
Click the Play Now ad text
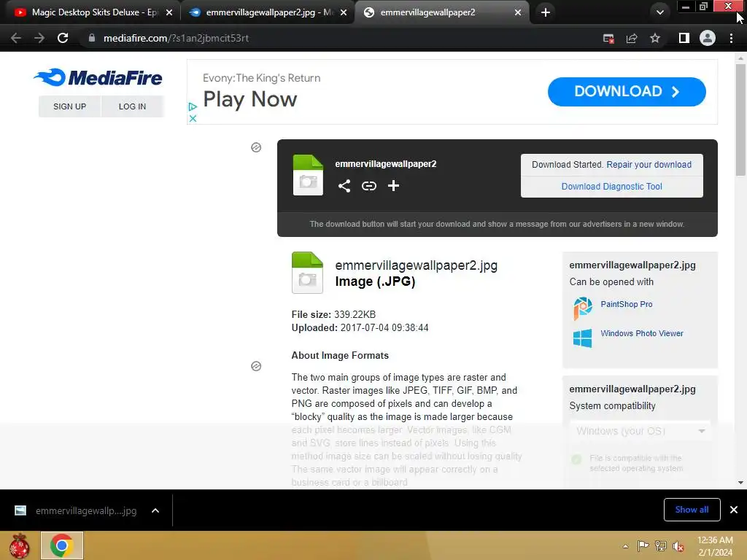[x=249, y=99]
